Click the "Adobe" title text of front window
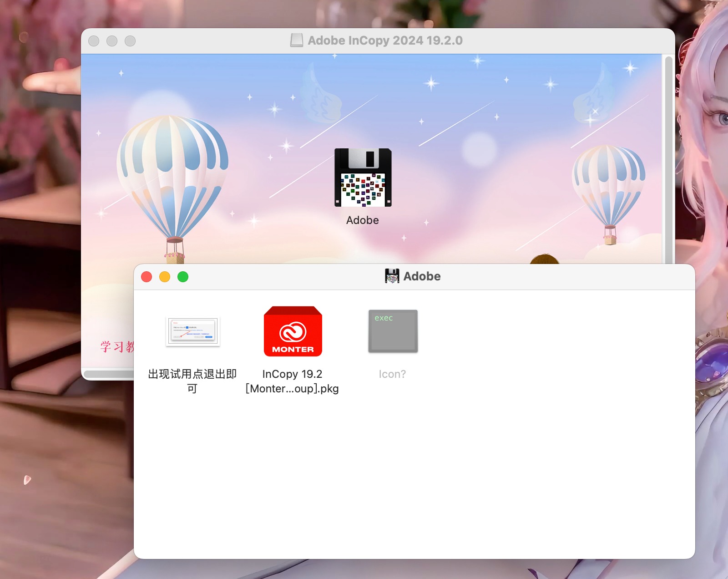Viewport: 728px width, 579px height. tap(422, 276)
